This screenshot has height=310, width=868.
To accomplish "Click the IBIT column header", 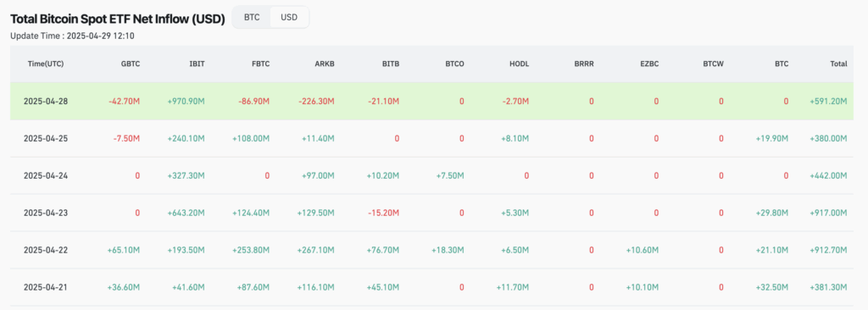I will pyautogui.click(x=197, y=64).
